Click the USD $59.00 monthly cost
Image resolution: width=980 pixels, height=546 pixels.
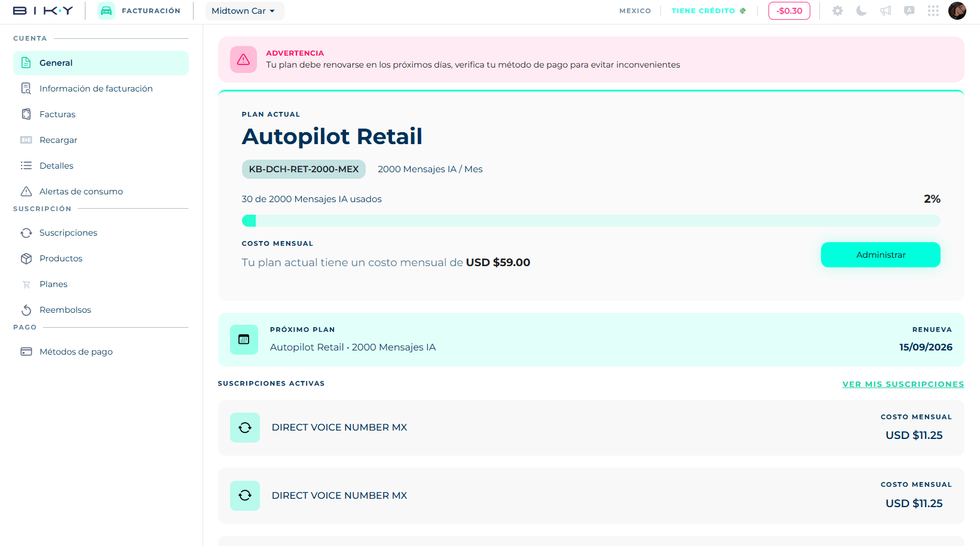[498, 263]
